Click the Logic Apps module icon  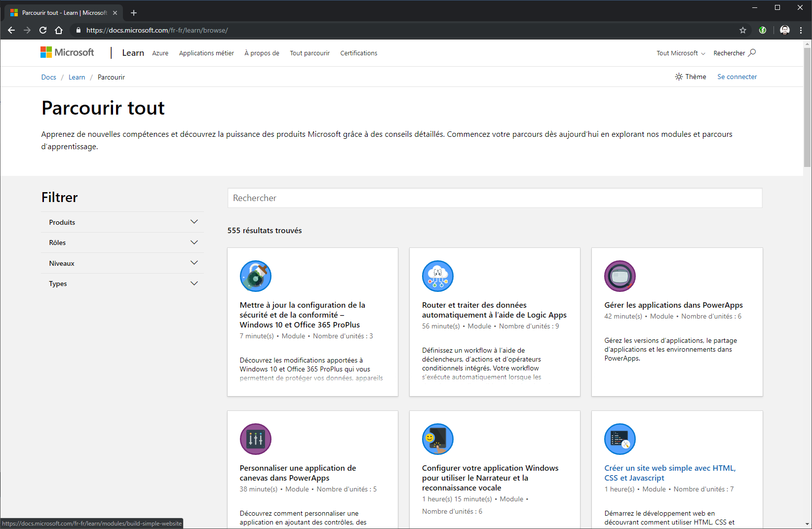coord(437,276)
